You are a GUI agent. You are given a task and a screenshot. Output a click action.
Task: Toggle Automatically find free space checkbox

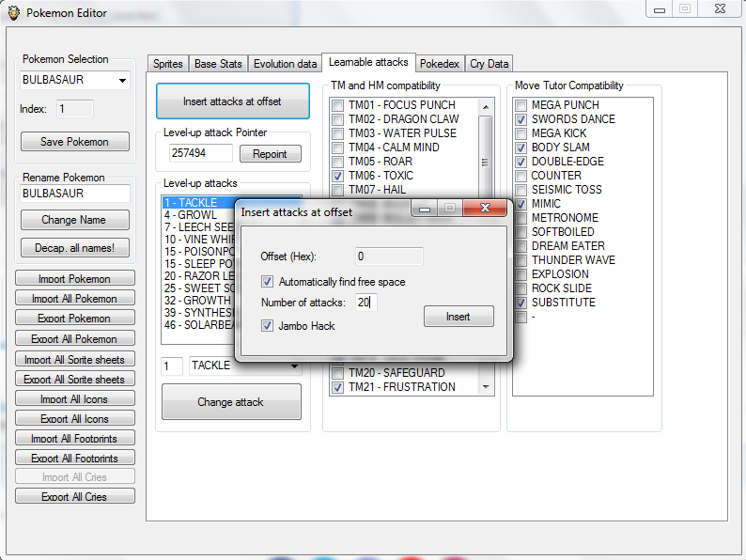(268, 281)
